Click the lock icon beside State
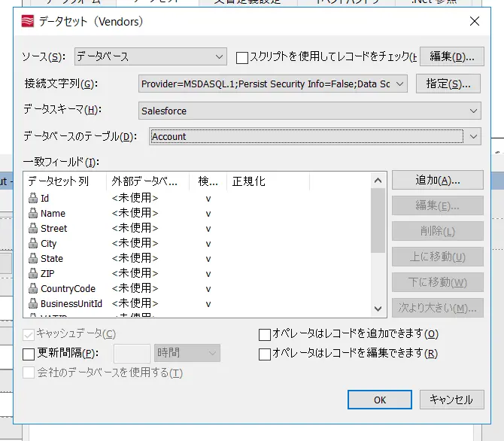Screen dimensions: 504x441 (x=33, y=258)
